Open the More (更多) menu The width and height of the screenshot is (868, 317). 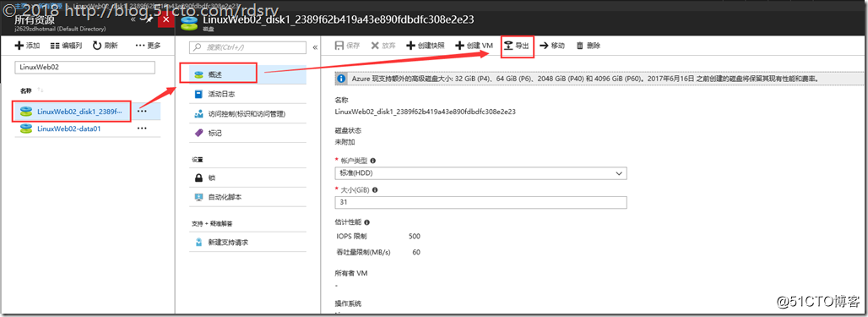click(148, 46)
